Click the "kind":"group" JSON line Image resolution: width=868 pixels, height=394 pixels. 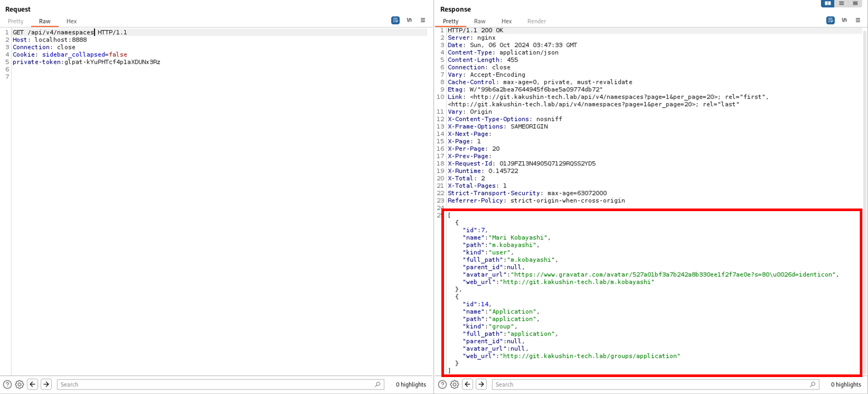(490, 326)
